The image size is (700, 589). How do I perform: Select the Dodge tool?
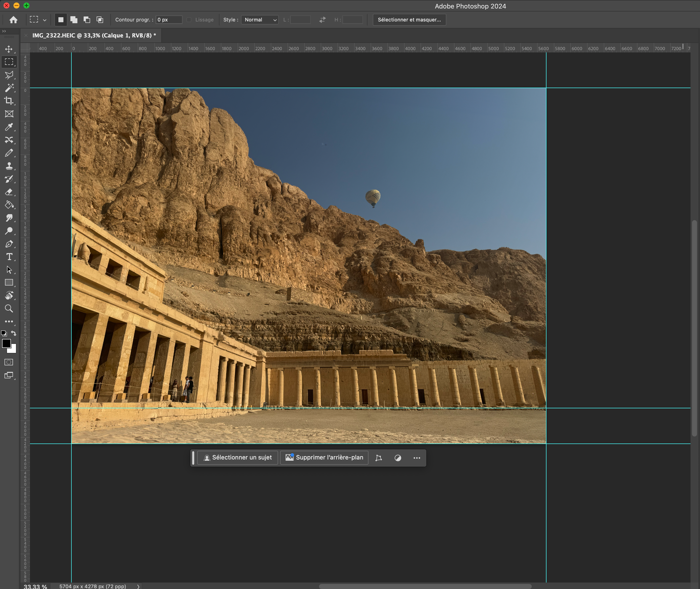9,231
